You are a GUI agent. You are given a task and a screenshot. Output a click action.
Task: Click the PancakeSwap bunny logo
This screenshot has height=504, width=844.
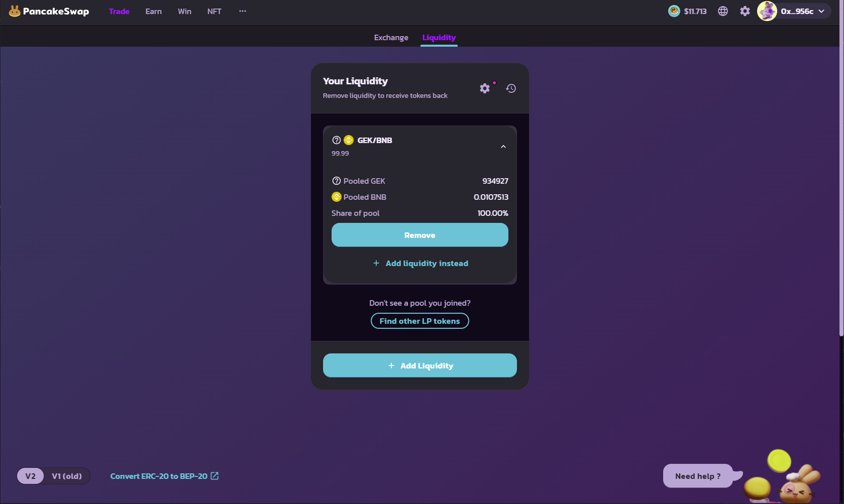15,11
